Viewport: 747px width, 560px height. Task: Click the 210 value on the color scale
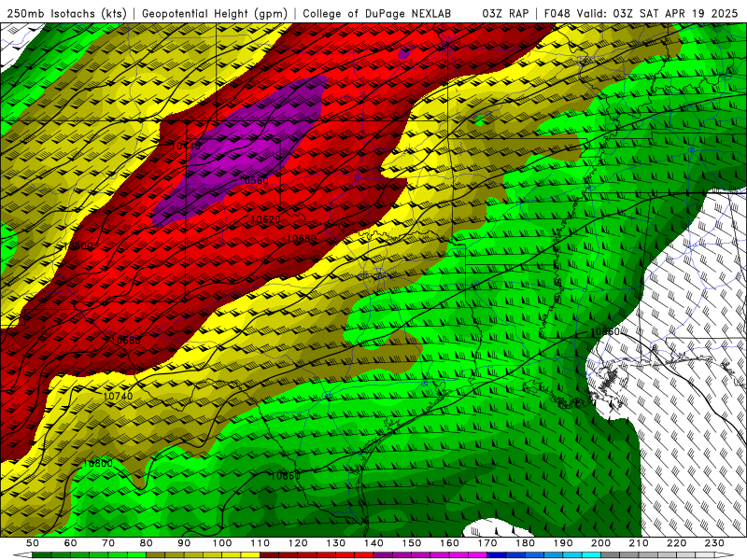(x=639, y=543)
